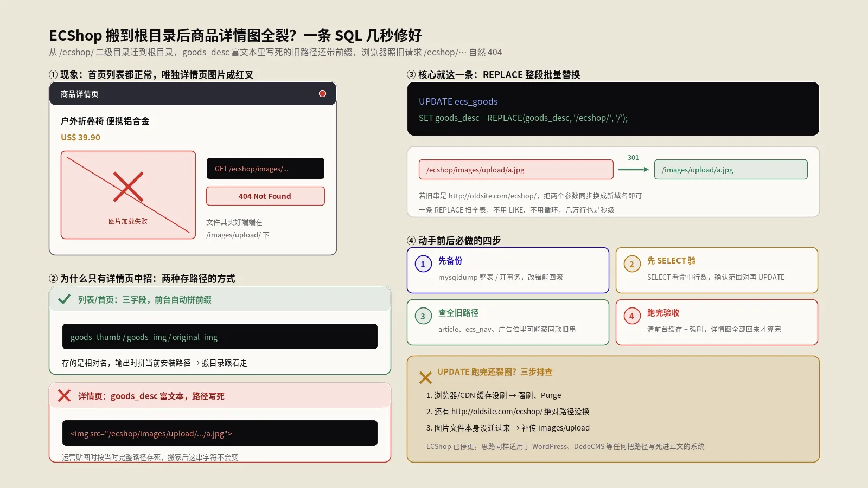The height and width of the screenshot is (488, 868).
Task: Click the green checkmark beside 列表/首页
Action: 64,299
